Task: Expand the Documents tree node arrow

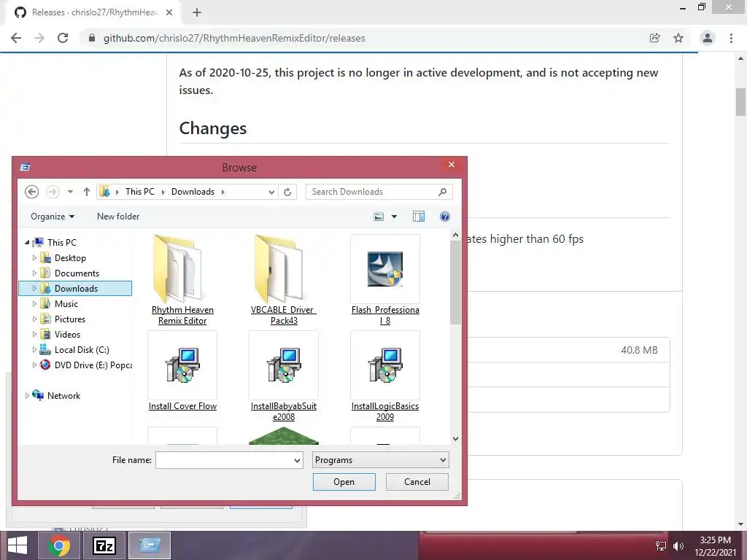Action: [34, 273]
